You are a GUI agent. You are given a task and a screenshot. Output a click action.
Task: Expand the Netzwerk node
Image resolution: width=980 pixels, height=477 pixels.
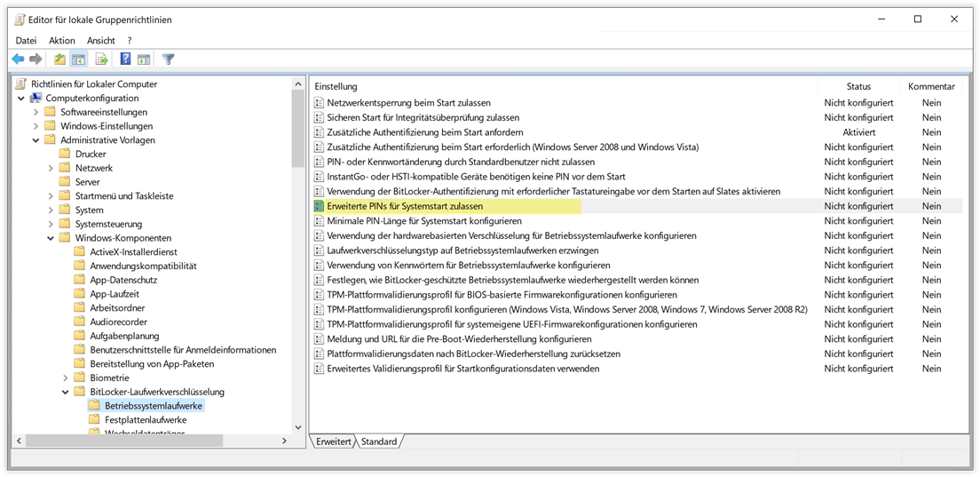[x=51, y=168]
